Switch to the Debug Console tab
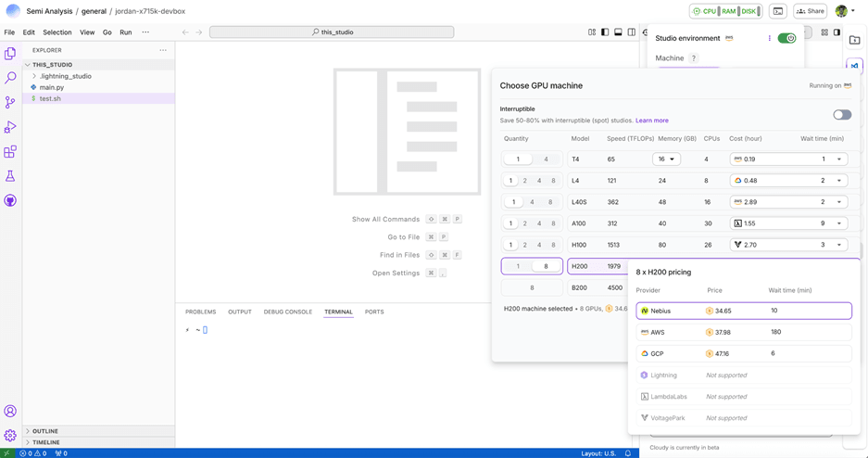This screenshot has width=868, height=458. [288, 312]
